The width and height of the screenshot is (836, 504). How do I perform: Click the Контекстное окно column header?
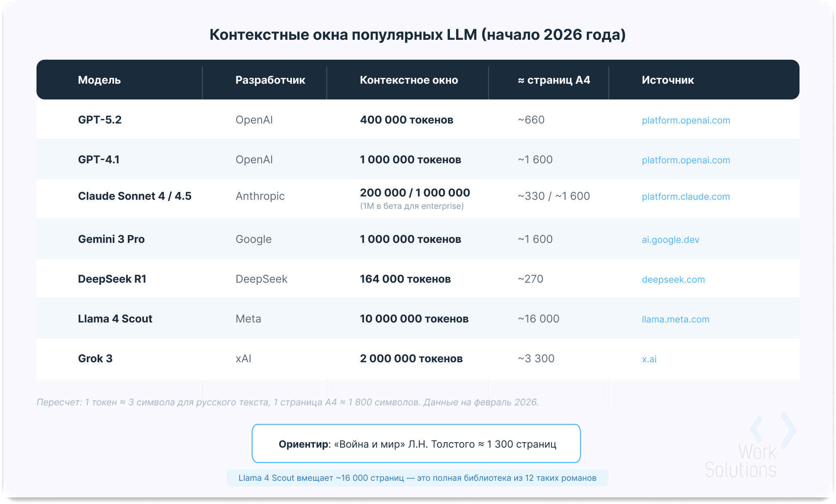coord(409,80)
